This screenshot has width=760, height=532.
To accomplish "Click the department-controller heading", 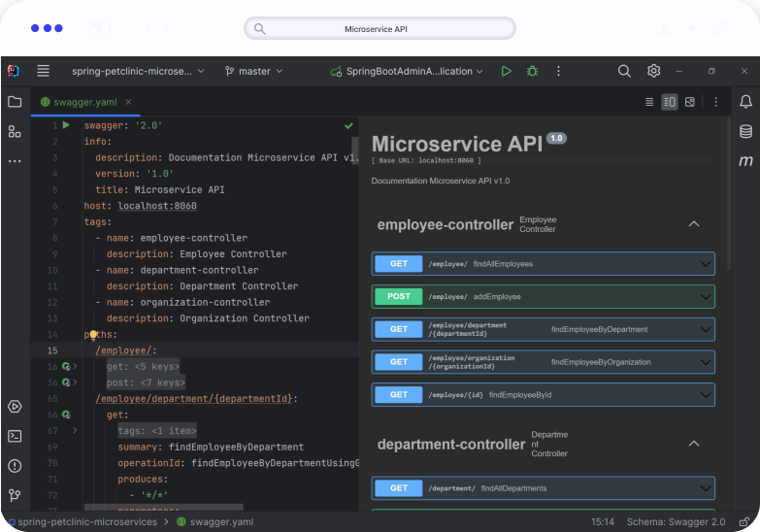I will (x=451, y=445).
